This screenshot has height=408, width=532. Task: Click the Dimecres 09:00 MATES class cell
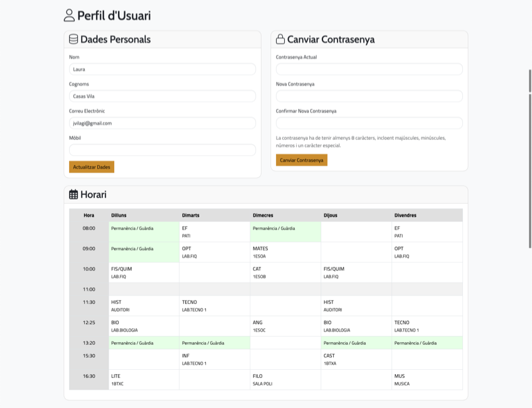[x=285, y=252]
